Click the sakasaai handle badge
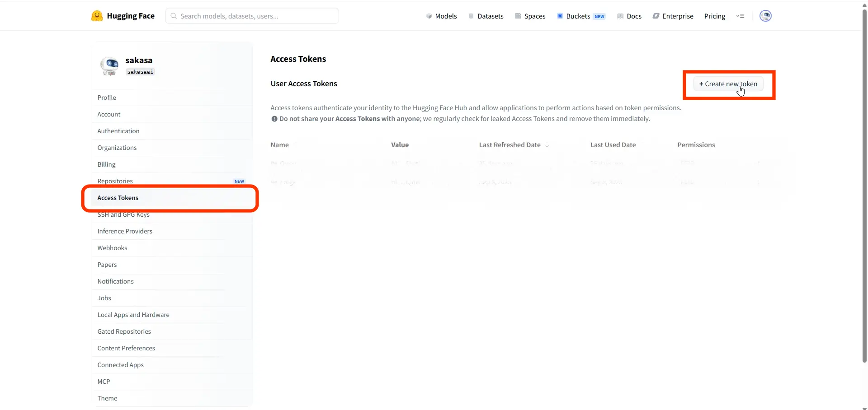This screenshot has height=410, width=868. pos(140,72)
